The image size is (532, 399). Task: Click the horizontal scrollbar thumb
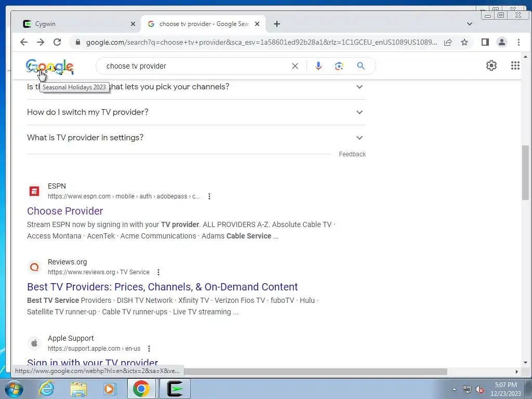(315, 371)
